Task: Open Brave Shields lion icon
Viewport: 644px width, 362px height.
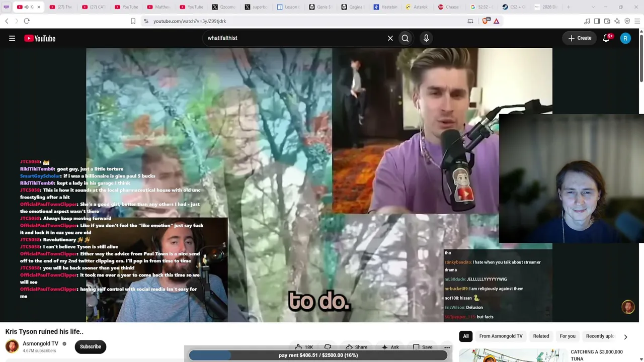Action: [486, 21]
